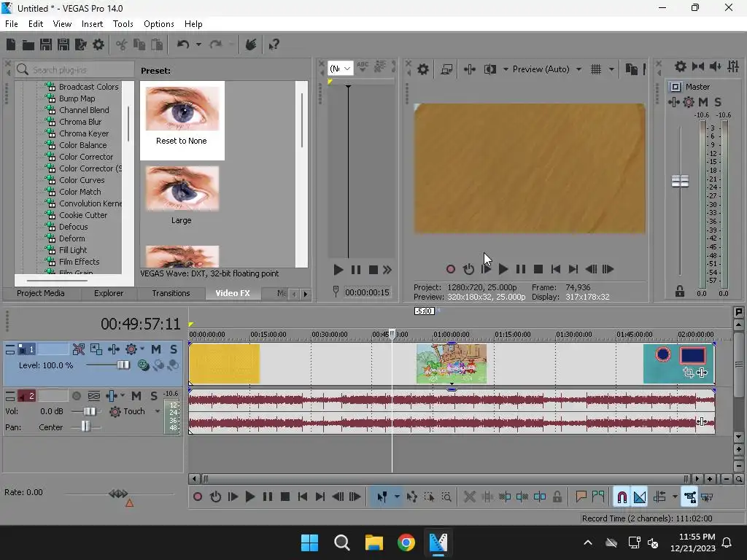Open Normal edit tool dropdown arrow

click(397, 497)
